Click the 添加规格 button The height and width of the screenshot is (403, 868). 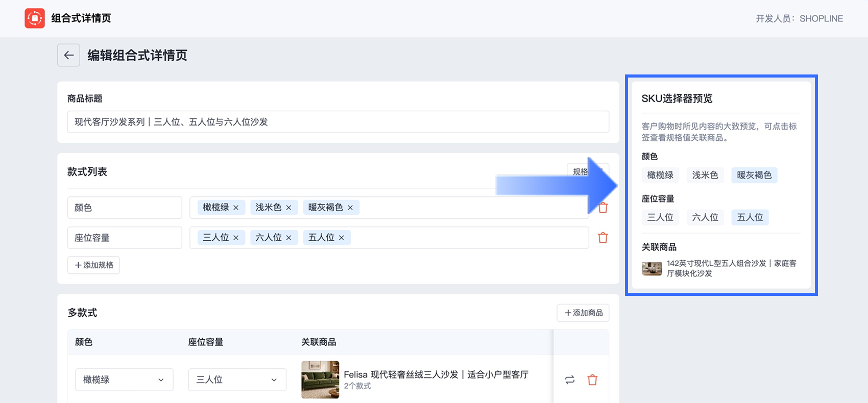coord(93,265)
